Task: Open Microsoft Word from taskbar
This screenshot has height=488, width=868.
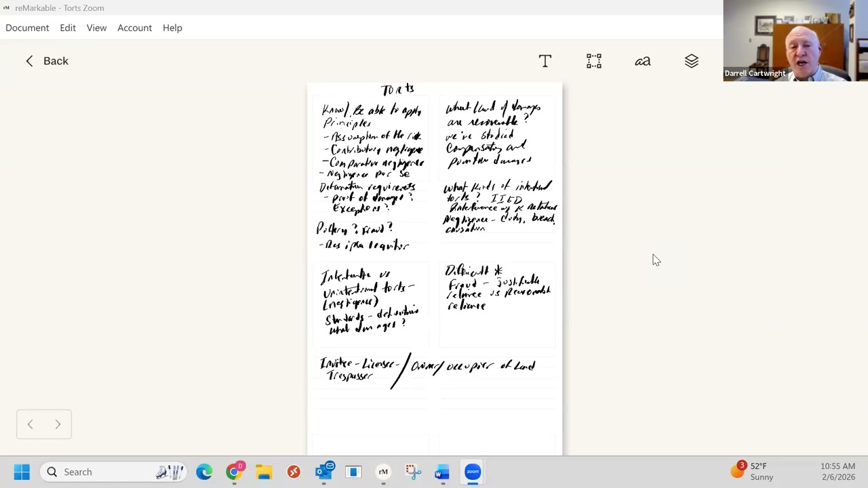Action: pyautogui.click(x=442, y=472)
